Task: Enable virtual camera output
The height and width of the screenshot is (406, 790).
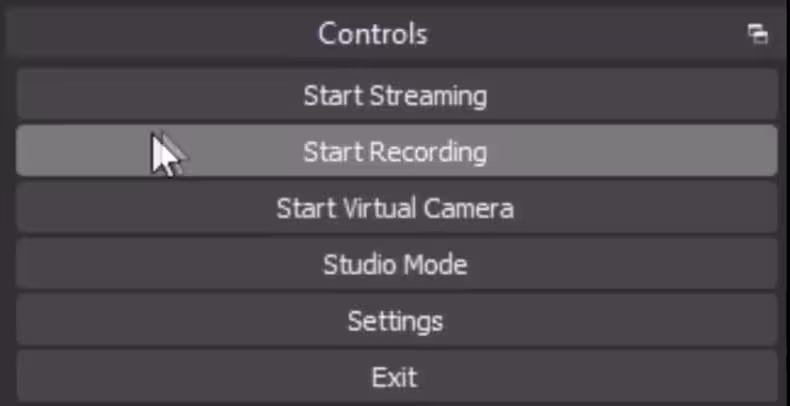Action: 396,208
